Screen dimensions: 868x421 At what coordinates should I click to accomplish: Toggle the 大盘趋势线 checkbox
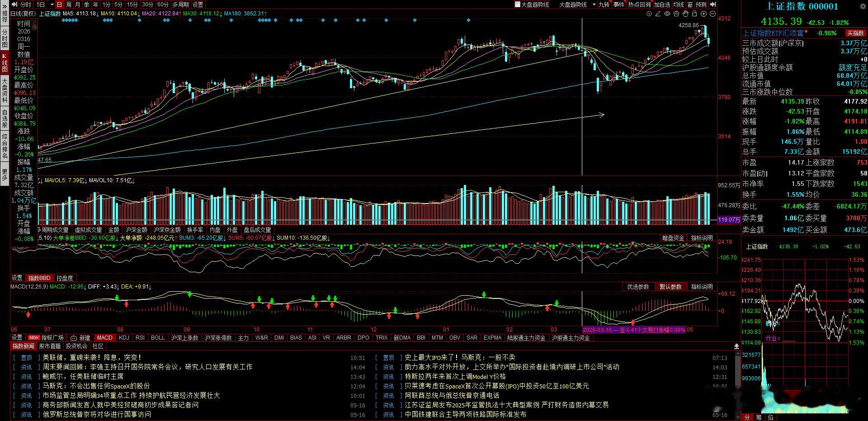click(x=517, y=5)
